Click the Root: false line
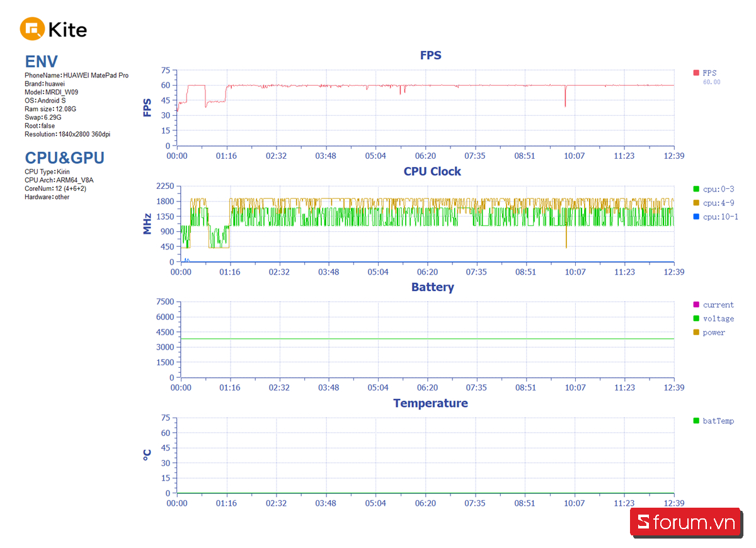This screenshot has width=756, height=548. click(x=40, y=126)
